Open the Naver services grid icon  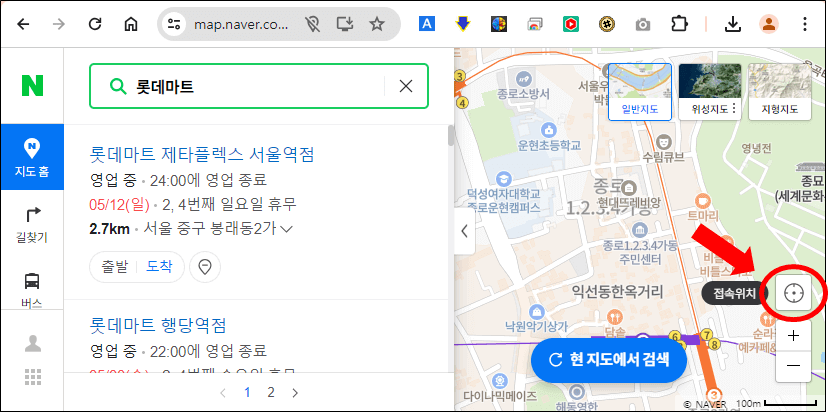click(x=33, y=377)
